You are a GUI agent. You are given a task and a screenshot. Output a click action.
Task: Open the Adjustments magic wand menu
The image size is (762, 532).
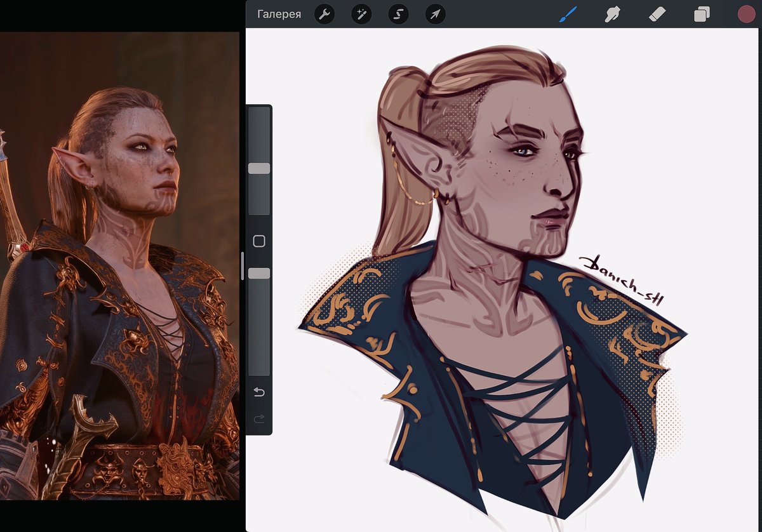pos(361,14)
